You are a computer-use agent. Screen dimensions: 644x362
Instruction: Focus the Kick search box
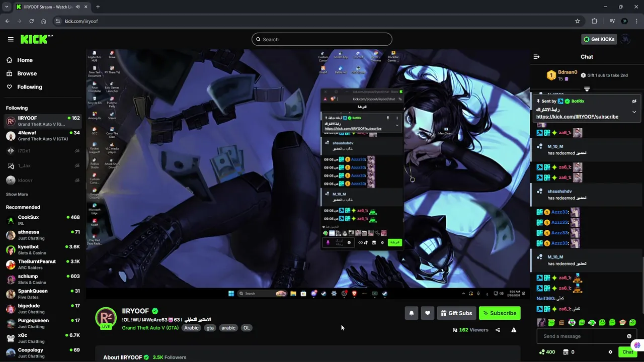[x=322, y=39]
